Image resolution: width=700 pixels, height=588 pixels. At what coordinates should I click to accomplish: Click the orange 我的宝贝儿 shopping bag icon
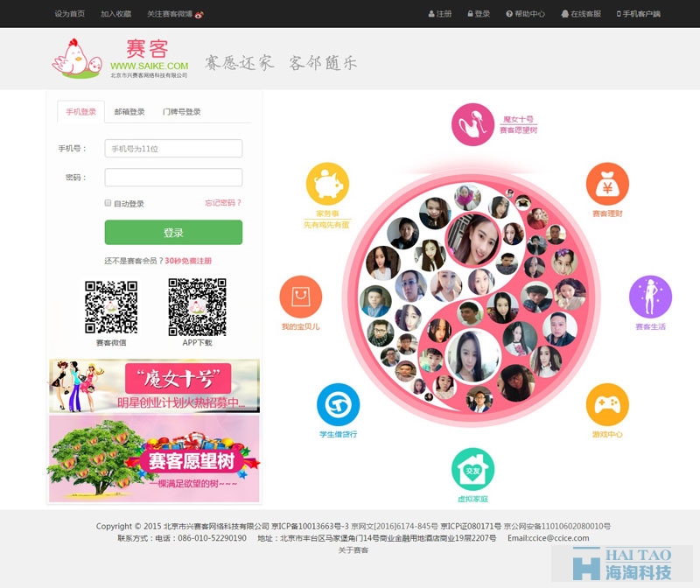click(x=300, y=297)
